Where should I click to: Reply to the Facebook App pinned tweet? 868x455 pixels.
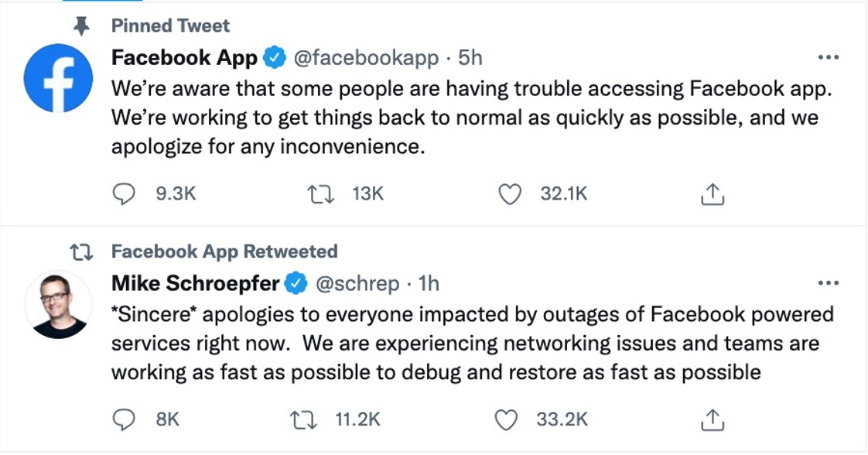[x=125, y=193]
